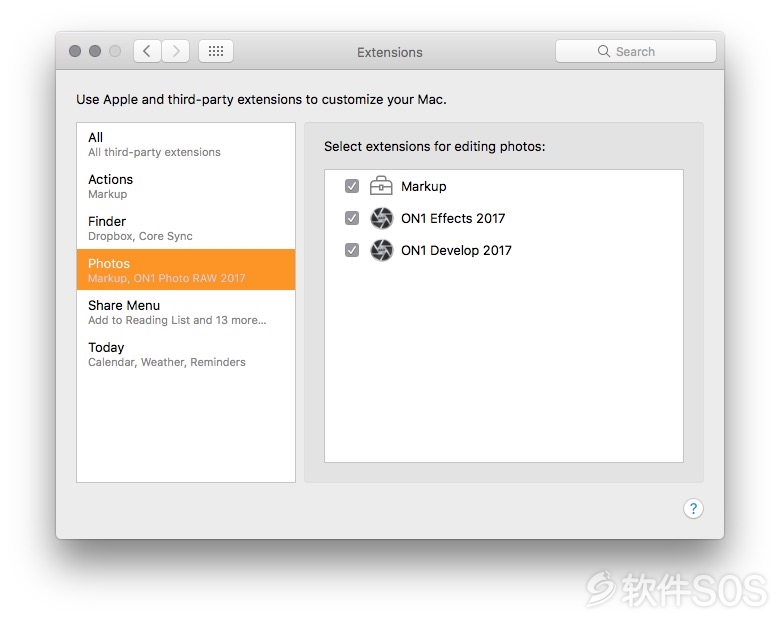Show the Today extensions category
Viewport: 780px width, 619px height.
pos(186,354)
